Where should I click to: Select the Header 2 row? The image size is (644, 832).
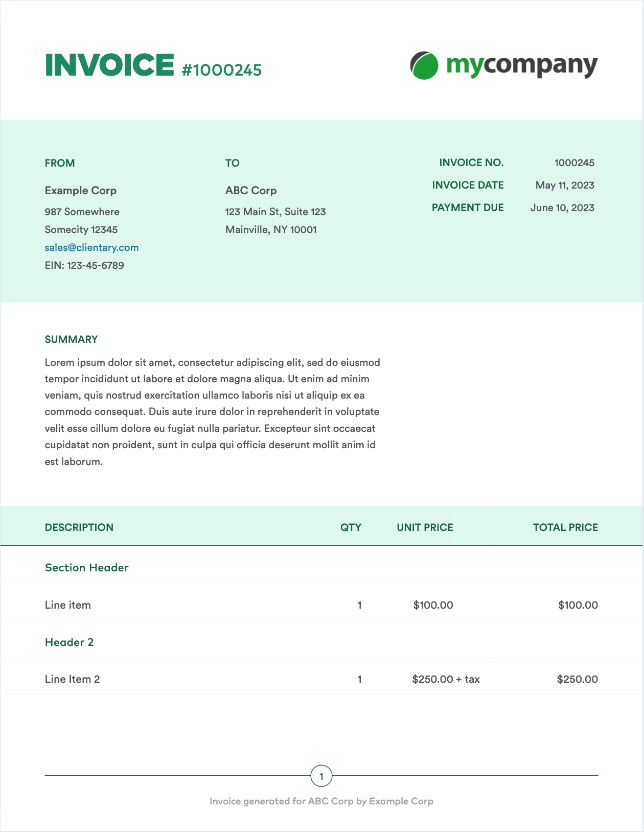coord(70,642)
